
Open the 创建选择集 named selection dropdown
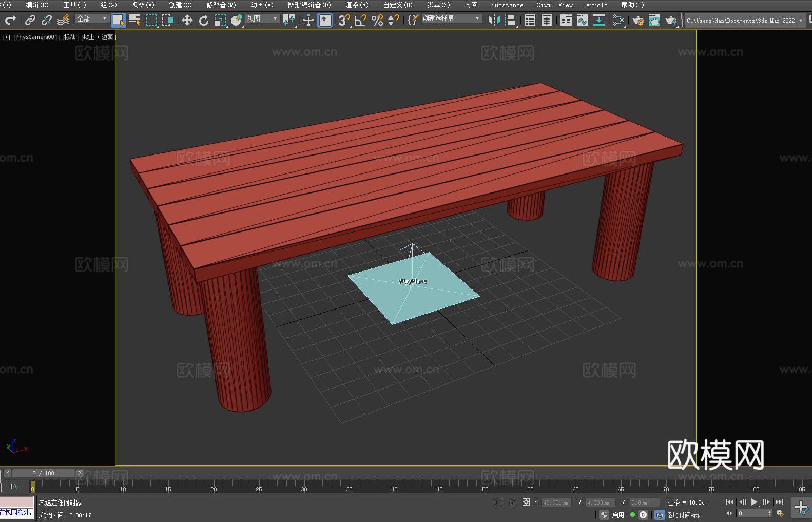(x=452, y=18)
